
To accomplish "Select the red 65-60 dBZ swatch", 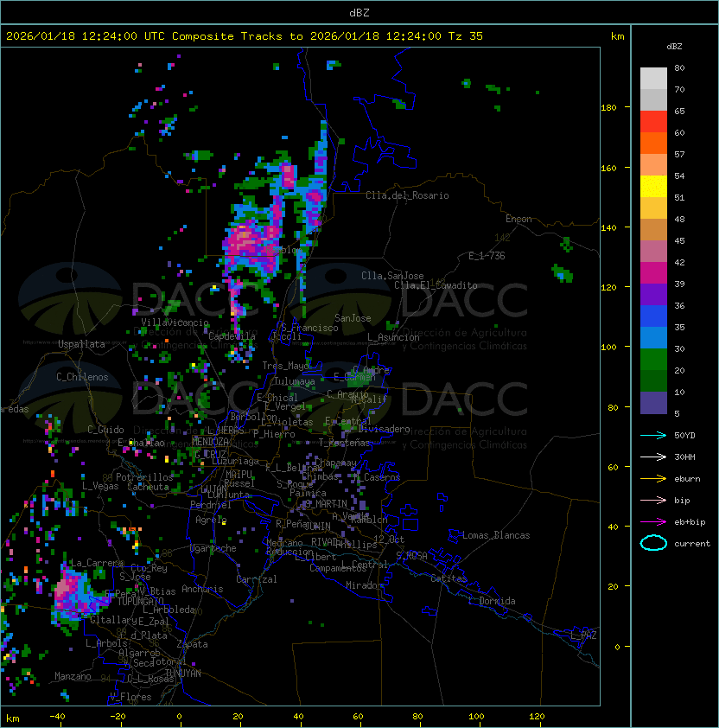I will [653, 121].
